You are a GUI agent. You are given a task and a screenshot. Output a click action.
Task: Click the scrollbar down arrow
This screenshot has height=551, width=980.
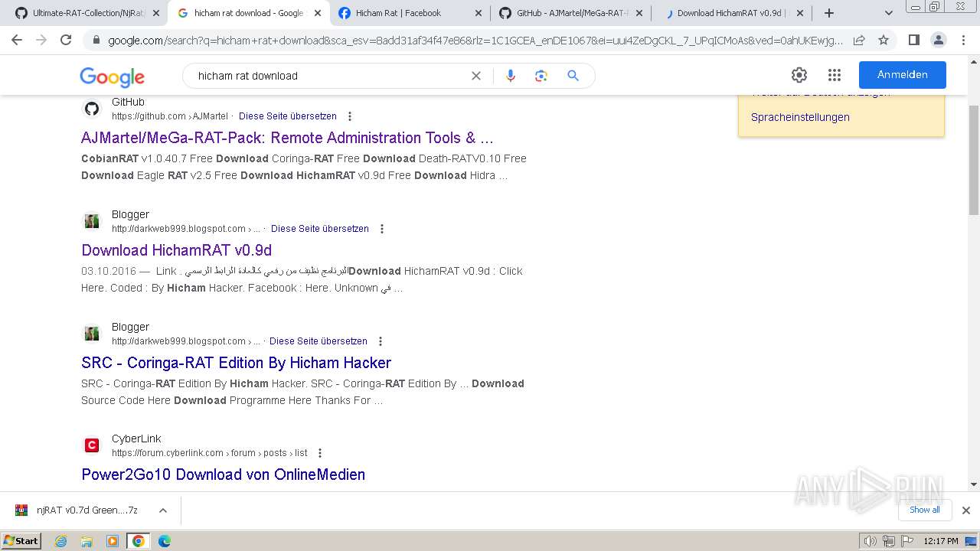[x=973, y=484]
